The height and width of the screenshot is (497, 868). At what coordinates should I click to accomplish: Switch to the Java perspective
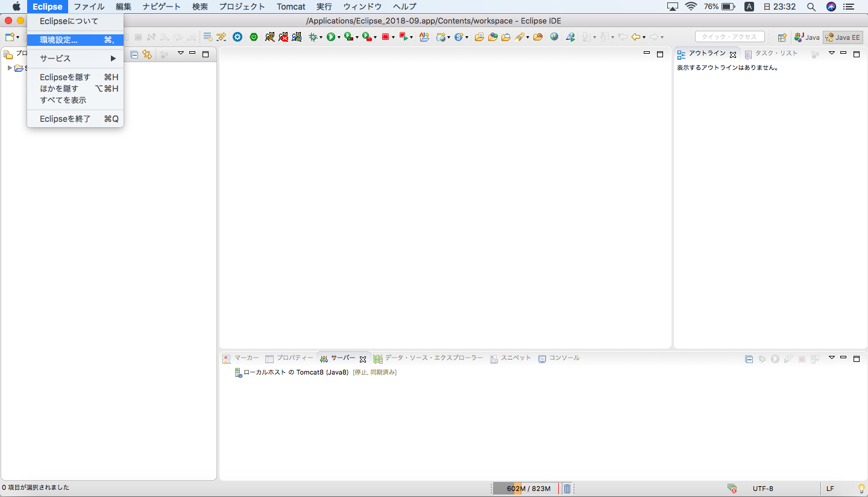(807, 37)
